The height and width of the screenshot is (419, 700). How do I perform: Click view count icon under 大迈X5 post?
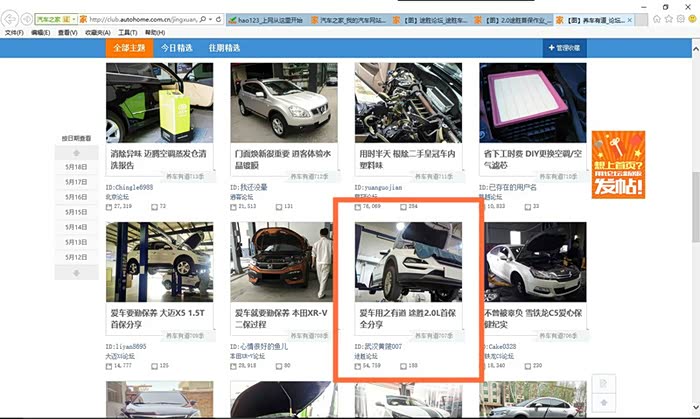tap(110, 365)
